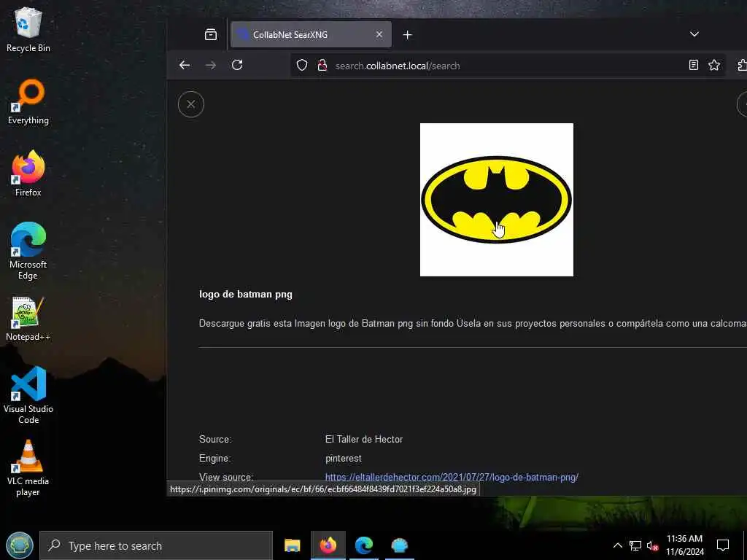This screenshot has height=560, width=747.
Task: Click the 'pinterest' engine value
Action: pyautogui.click(x=344, y=459)
